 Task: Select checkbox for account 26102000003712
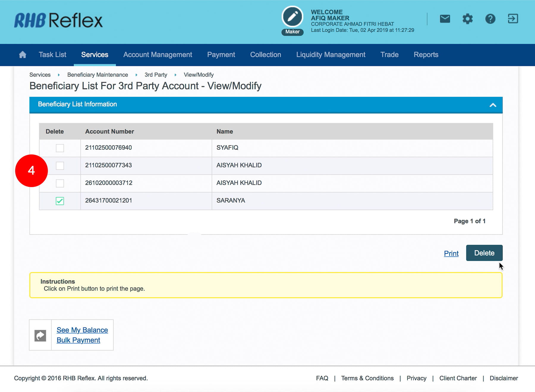tap(60, 183)
